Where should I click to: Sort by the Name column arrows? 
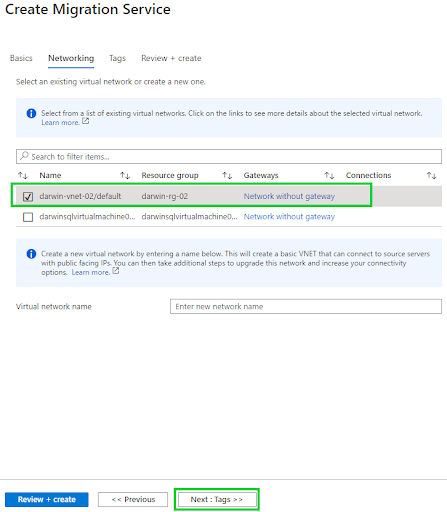(125, 175)
